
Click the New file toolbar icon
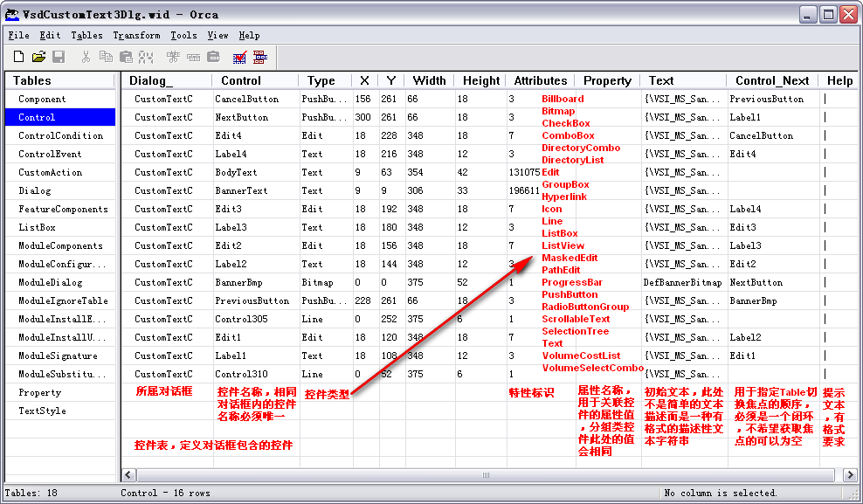tap(18, 57)
